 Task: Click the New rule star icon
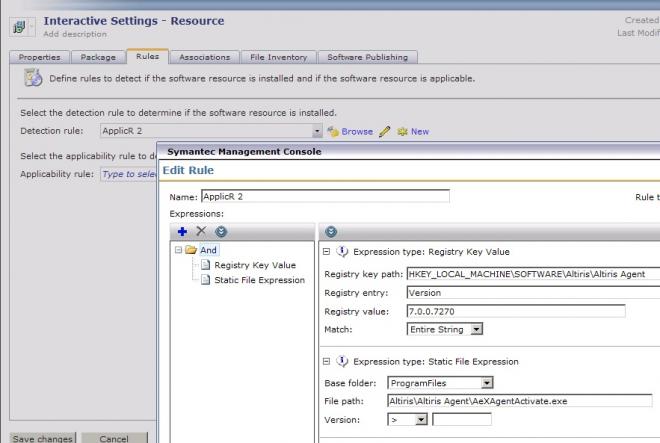[402, 132]
